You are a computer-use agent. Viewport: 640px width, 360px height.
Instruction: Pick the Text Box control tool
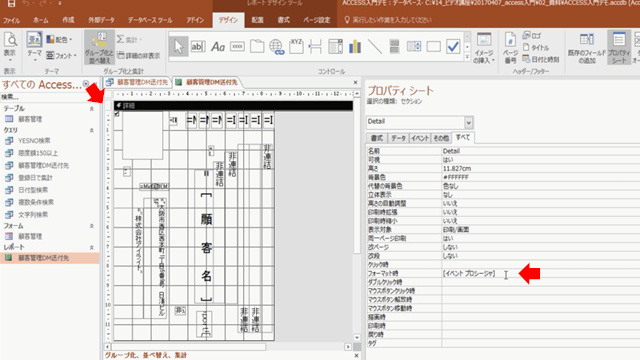pos(198,47)
